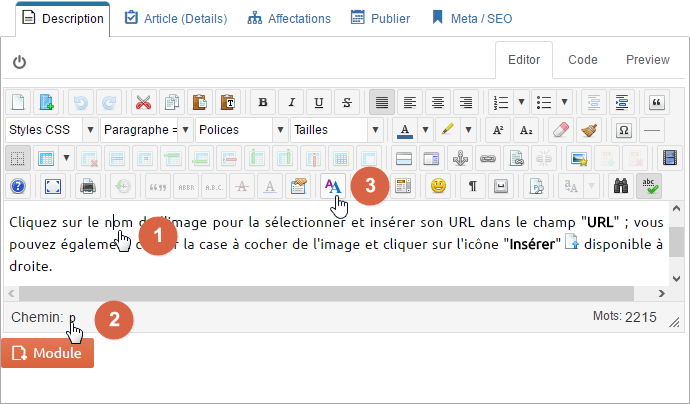
Task: Click the Module button
Action: pyautogui.click(x=48, y=353)
